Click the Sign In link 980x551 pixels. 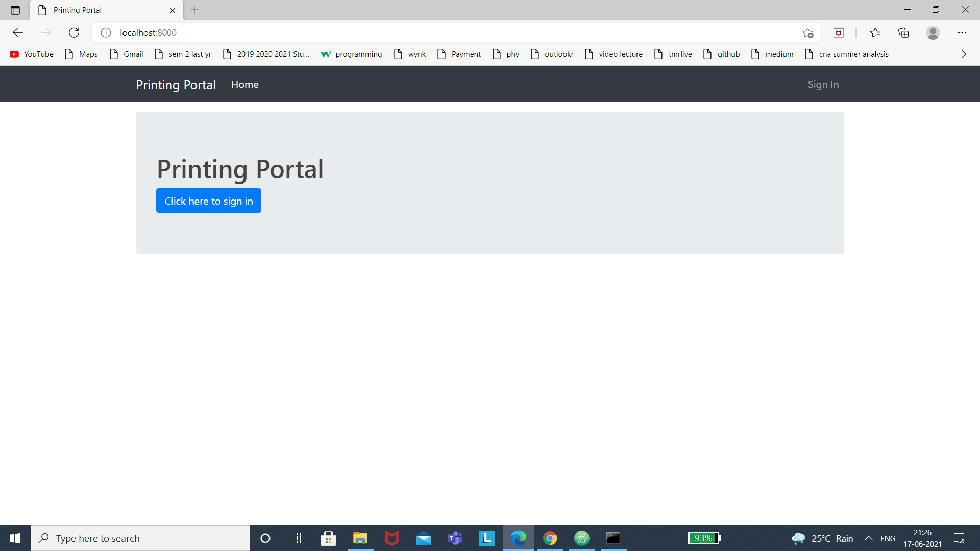(823, 84)
